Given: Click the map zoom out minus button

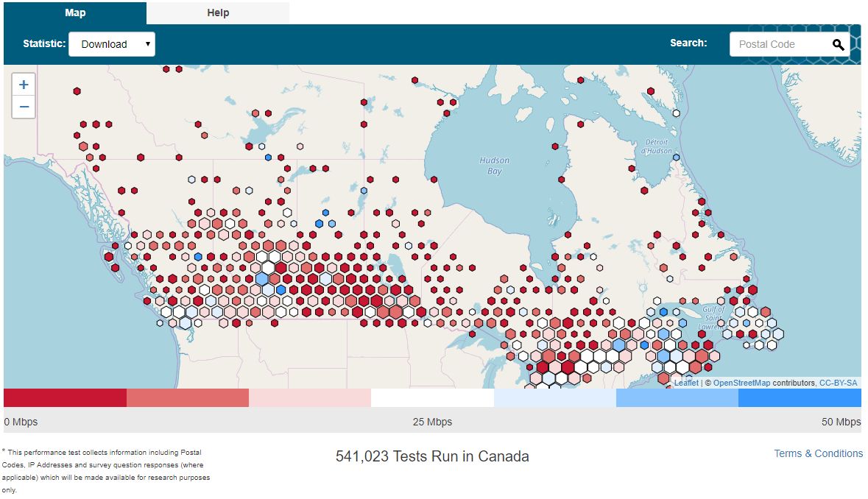Looking at the screenshot, I should tap(24, 107).
